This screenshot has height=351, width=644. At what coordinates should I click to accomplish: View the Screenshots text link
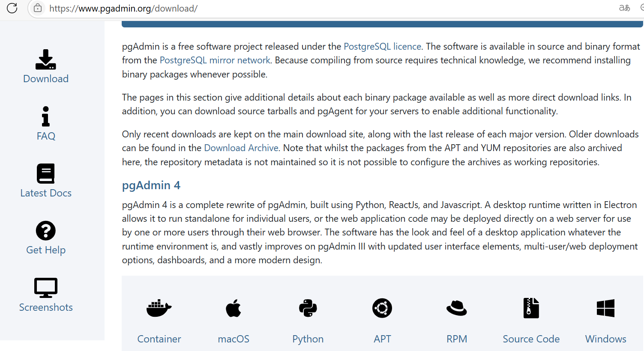[46, 307]
